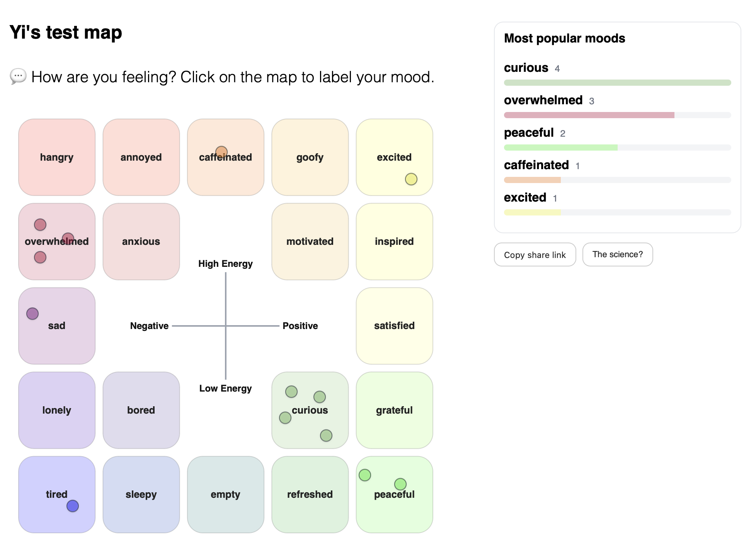
Task: Select the inspired mood tile
Action: coord(394,241)
